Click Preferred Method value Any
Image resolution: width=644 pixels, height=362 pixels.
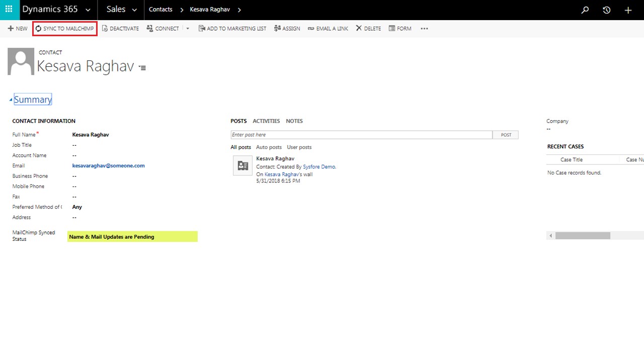pos(77,207)
